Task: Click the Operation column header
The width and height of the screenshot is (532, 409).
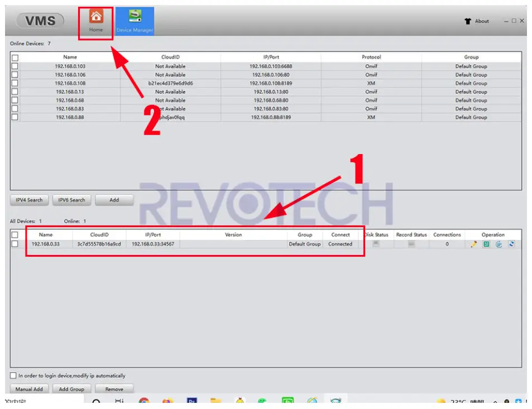Action: [493, 235]
